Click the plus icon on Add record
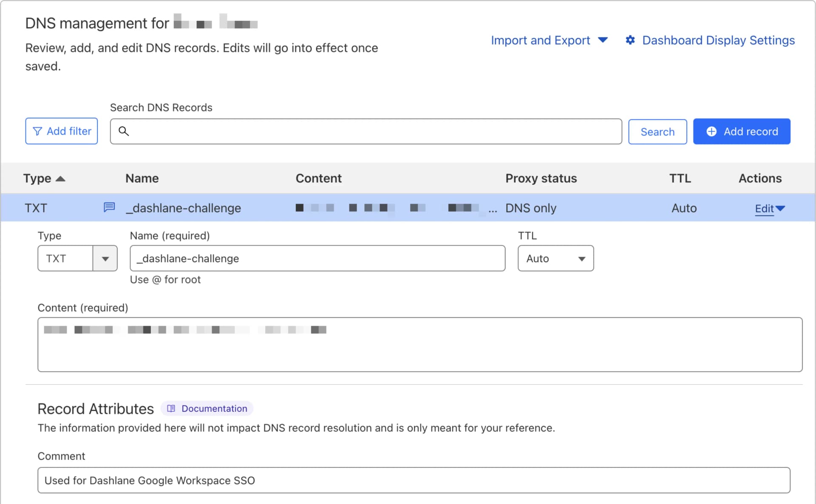This screenshot has height=504, width=816. point(711,131)
